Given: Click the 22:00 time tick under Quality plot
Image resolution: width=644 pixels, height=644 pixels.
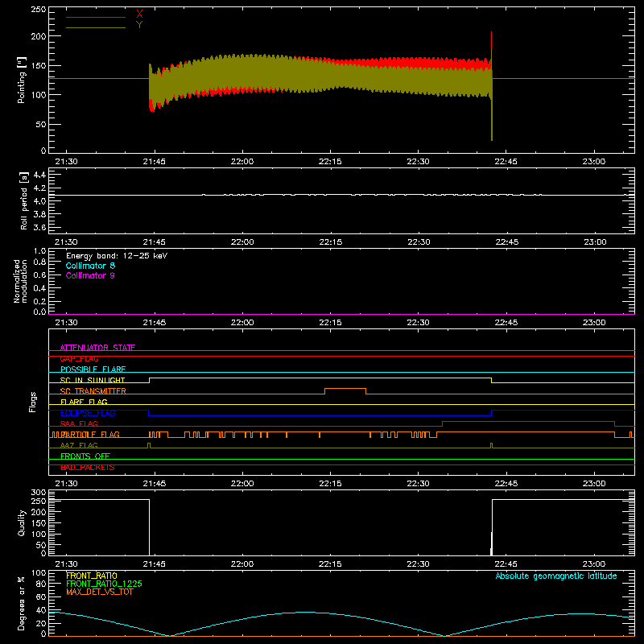Looking at the screenshot, I should (242, 564).
